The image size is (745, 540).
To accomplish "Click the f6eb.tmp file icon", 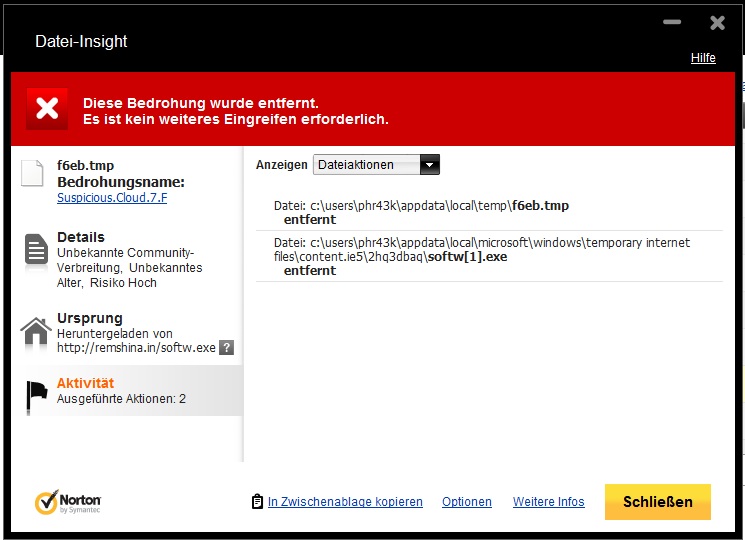I will tap(34, 173).
